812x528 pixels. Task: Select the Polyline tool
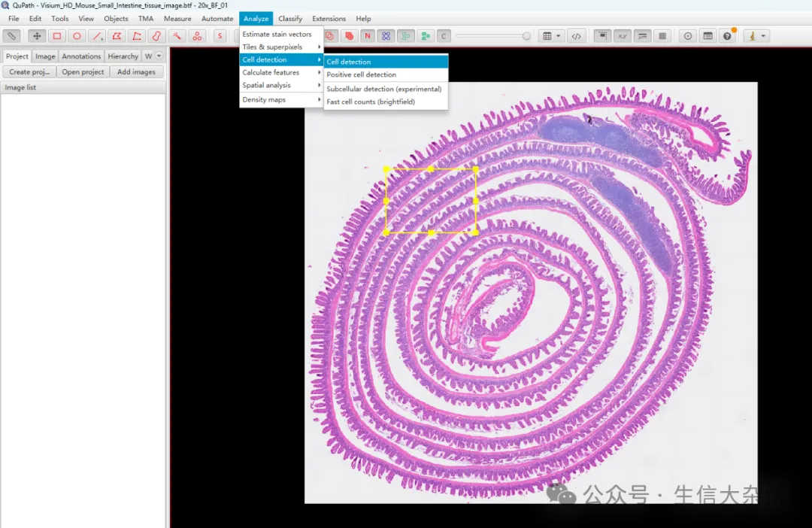(137, 36)
